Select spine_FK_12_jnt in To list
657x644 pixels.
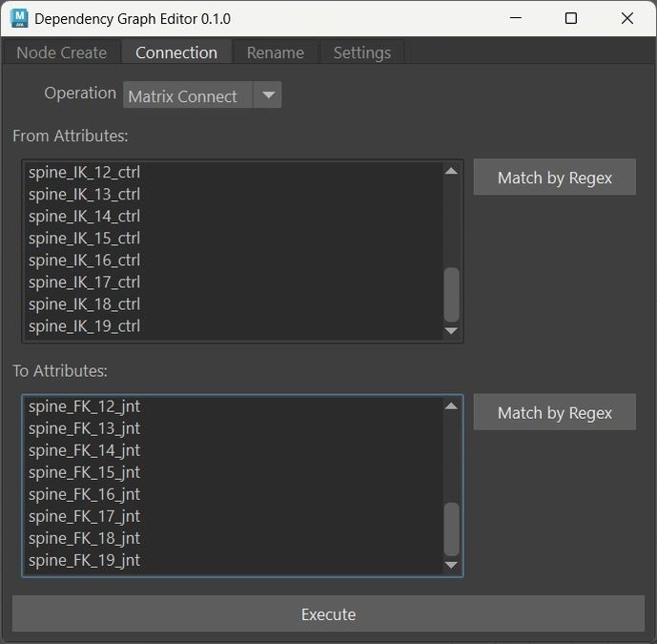(234, 406)
